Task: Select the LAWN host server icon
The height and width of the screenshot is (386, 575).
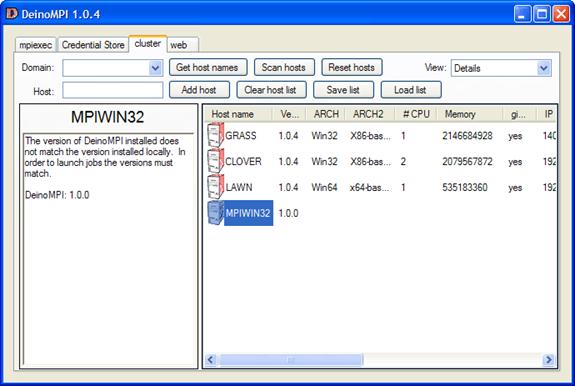Action: [216, 187]
